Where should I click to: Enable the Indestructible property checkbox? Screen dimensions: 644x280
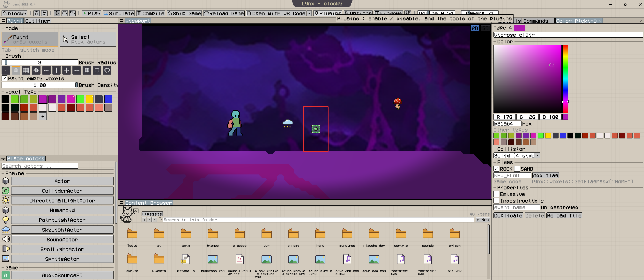(x=497, y=201)
